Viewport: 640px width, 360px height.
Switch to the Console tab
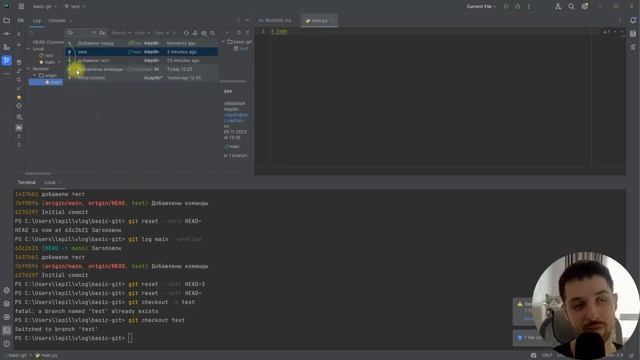pyautogui.click(x=57, y=20)
